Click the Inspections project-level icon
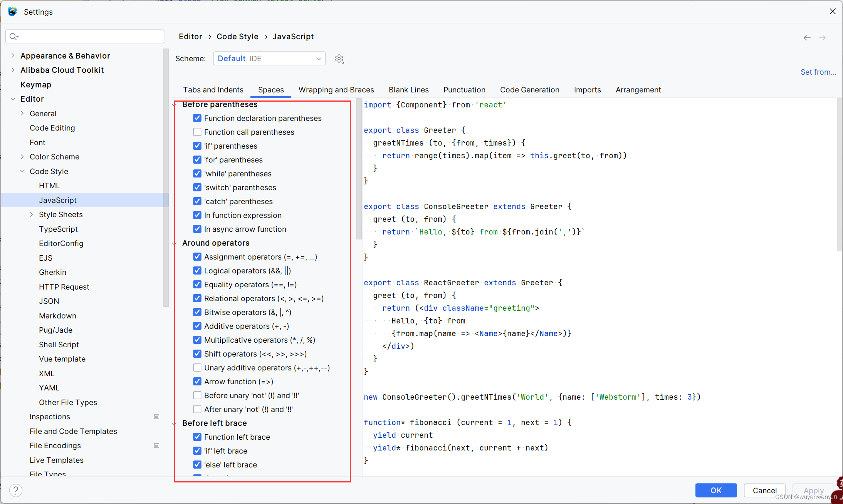Viewport: 843px width, 504px height. [156, 417]
